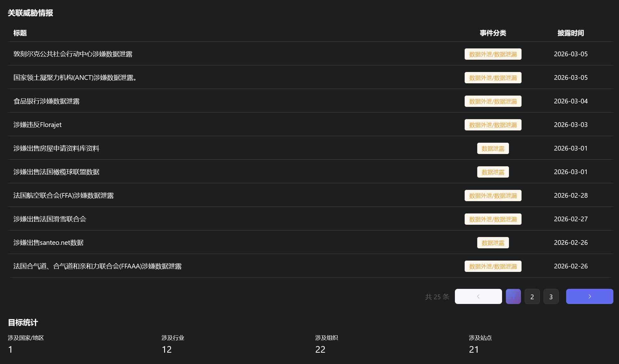Click the next page arrow button
Image resolution: width=619 pixels, height=364 pixels.
(x=589, y=296)
